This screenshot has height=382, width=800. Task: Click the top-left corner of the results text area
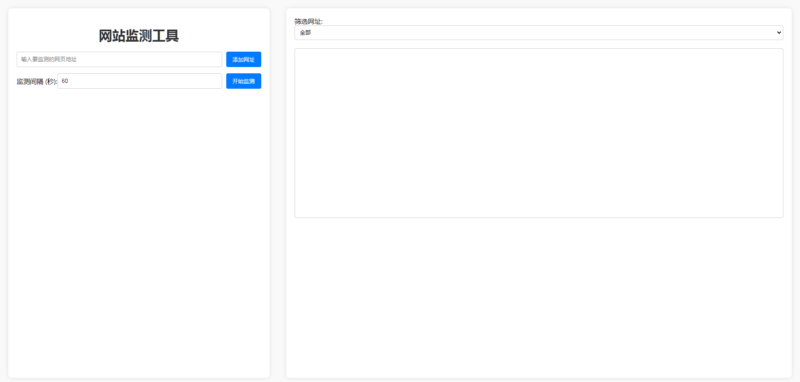tap(297, 52)
